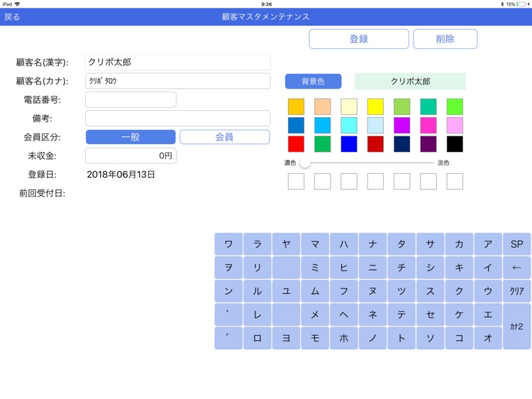This screenshot has height=399, width=532.
Task: Tap the ワ kana key
Action: point(228,244)
